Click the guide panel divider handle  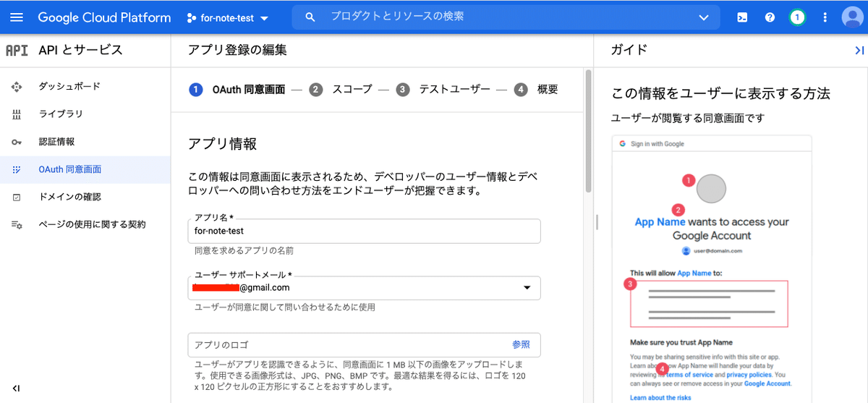coord(597,222)
